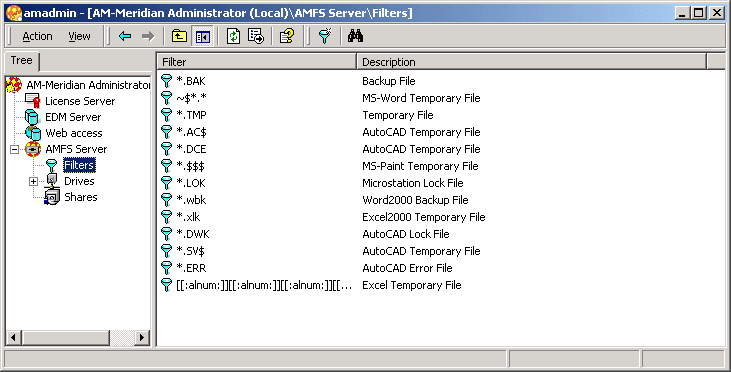Screen dimensions: 731x372
Task: Click the License Server icon
Action: 32,100
